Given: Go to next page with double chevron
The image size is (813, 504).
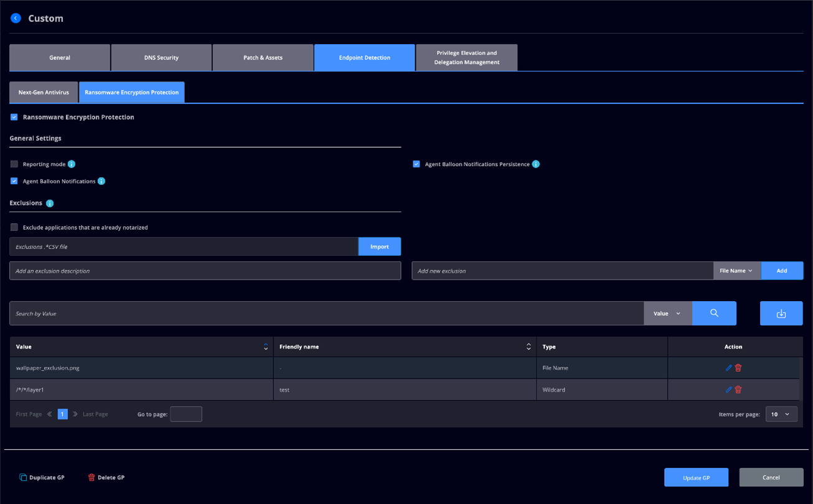Looking at the screenshot, I should 75,414.
